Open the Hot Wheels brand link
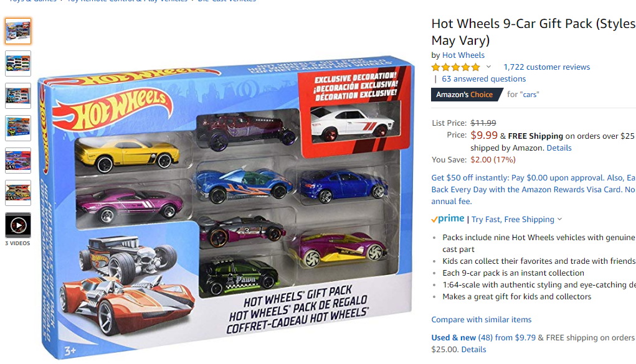The image size is (636, 364). 463,55
